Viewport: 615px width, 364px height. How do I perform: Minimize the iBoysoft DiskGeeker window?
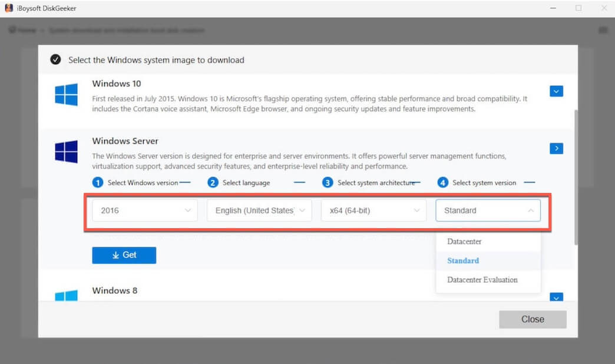(553, 8)
